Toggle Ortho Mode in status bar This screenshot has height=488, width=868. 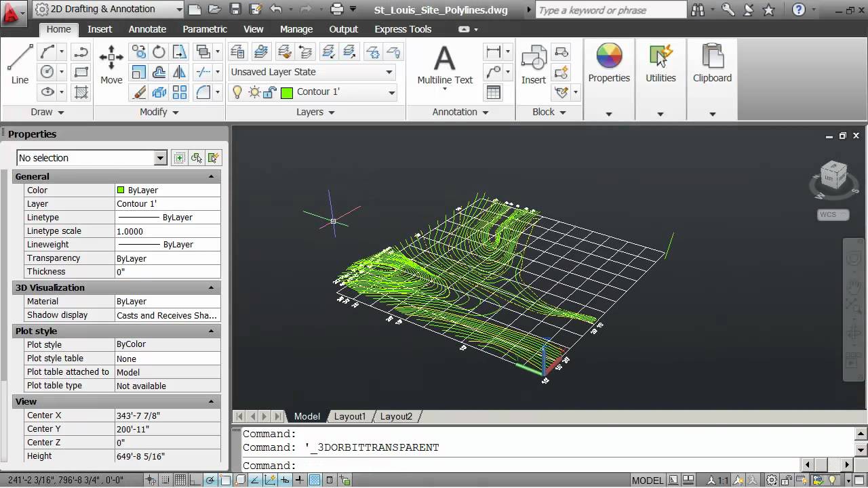195,481
